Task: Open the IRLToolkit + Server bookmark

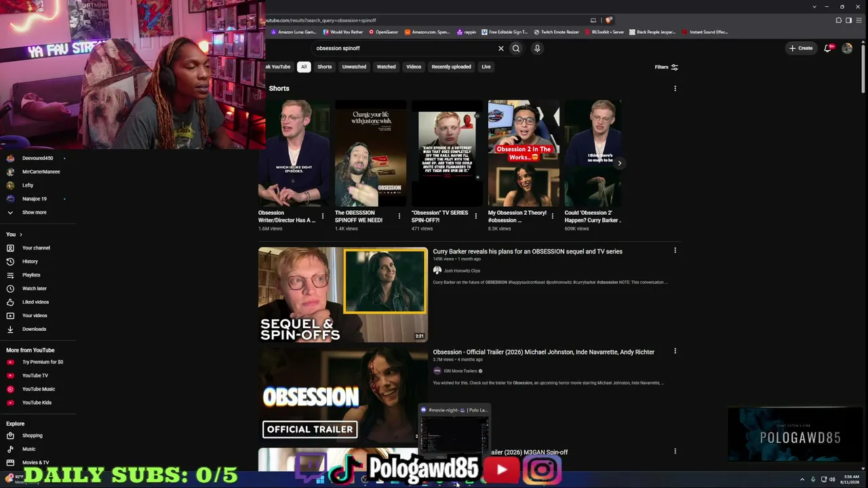Action: (x=604, y=32)
